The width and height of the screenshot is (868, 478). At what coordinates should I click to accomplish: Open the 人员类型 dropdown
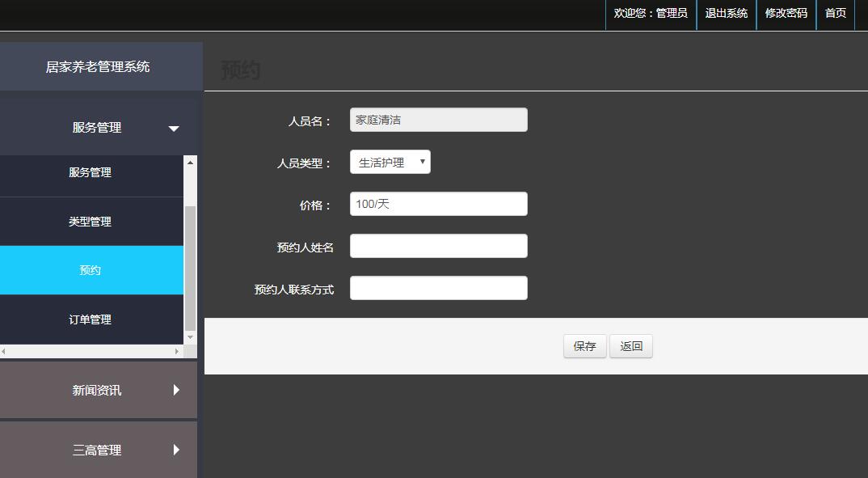390,163
